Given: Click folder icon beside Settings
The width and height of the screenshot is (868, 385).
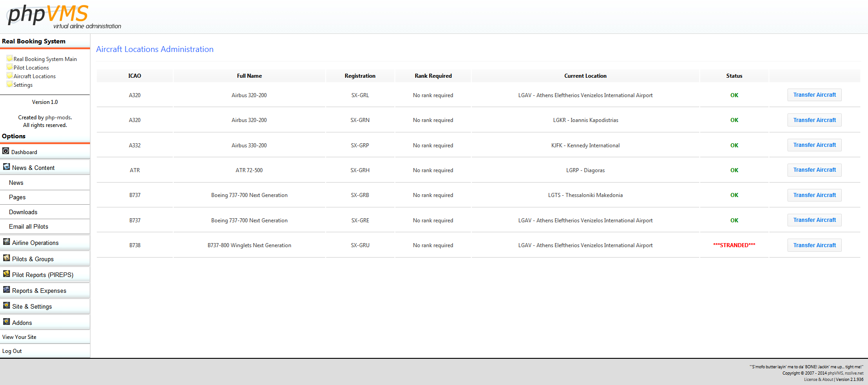Looking at the screenshot, I should pos(9,84).
